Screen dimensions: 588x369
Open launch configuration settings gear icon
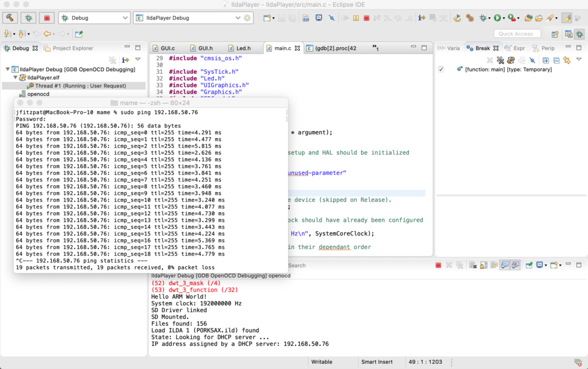(x=247, y=18)
